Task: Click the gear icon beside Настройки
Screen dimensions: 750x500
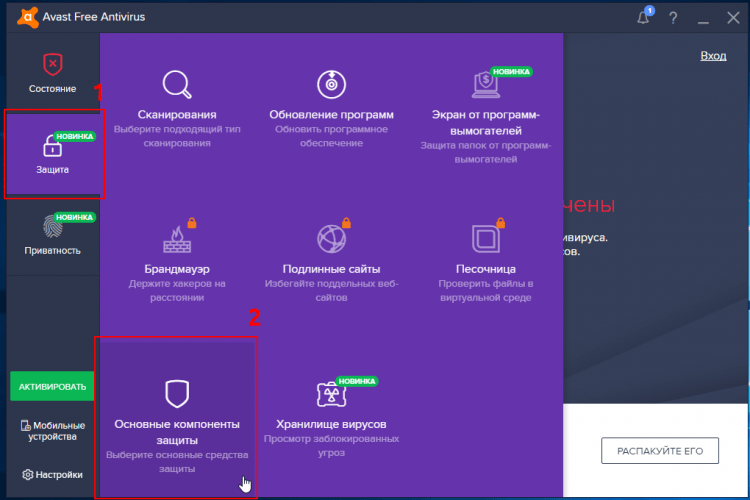Action: [28, 475]
